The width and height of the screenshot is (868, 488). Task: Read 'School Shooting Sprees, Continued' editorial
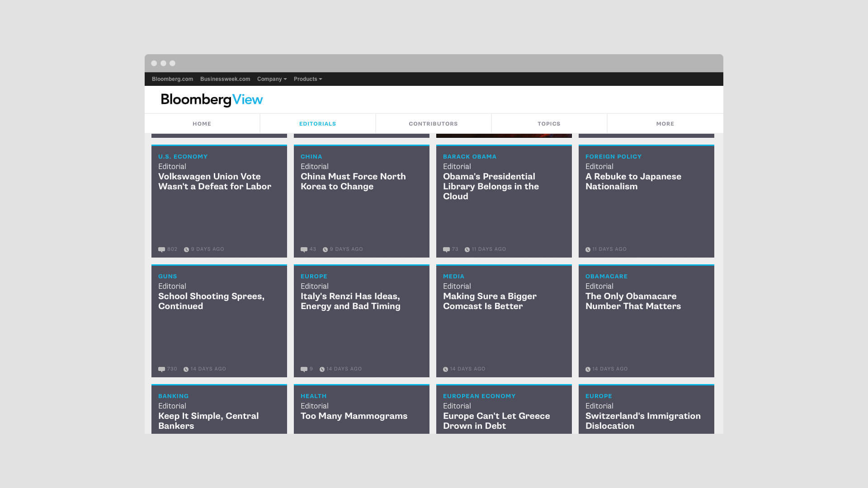click(211, 301)
